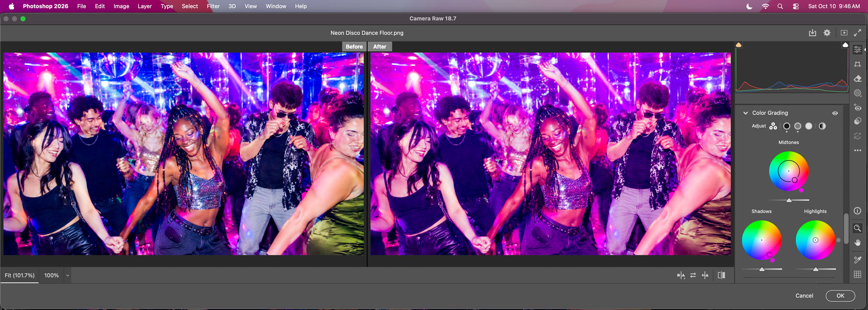The height and width of the screenshot is (310, 868).
Task: Open the zoom level dropdown arrow
Action: pos(68,275)
